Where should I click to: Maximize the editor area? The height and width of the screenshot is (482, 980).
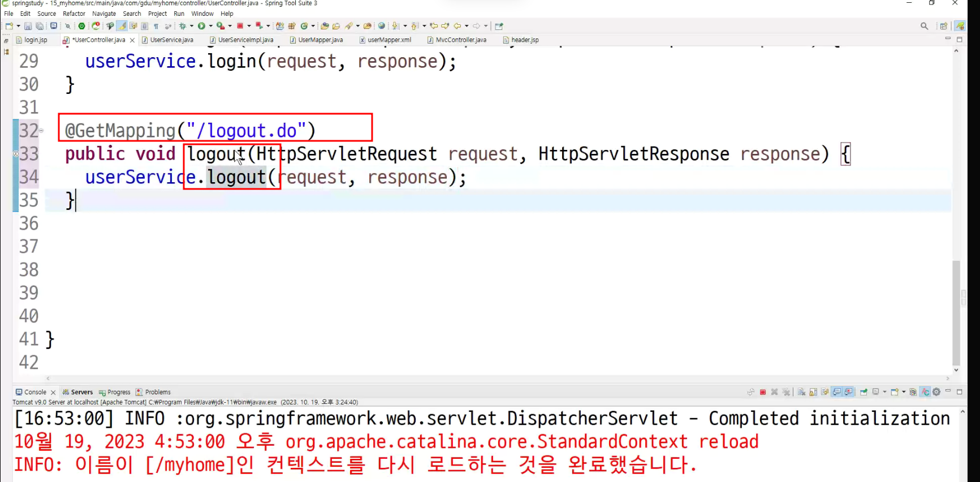coord(960,40)
